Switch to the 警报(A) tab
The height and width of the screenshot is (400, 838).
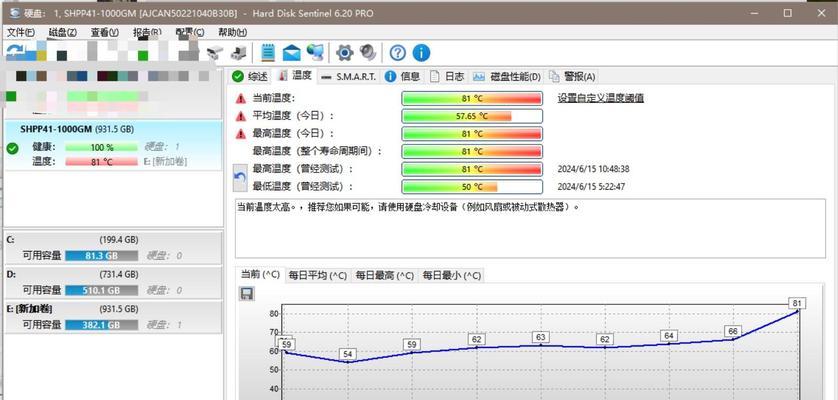[x=572, y=76]
